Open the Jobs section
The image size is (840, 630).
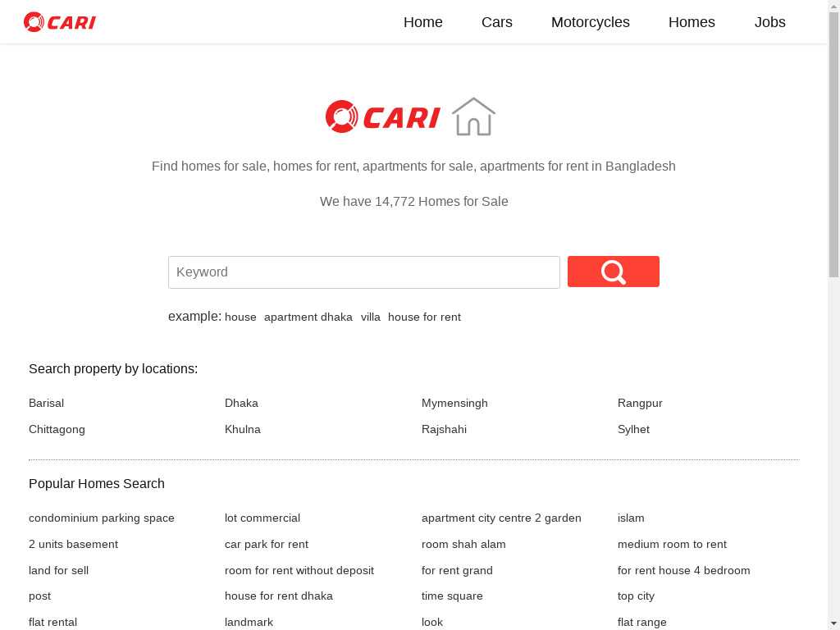[x=769, y=22]
